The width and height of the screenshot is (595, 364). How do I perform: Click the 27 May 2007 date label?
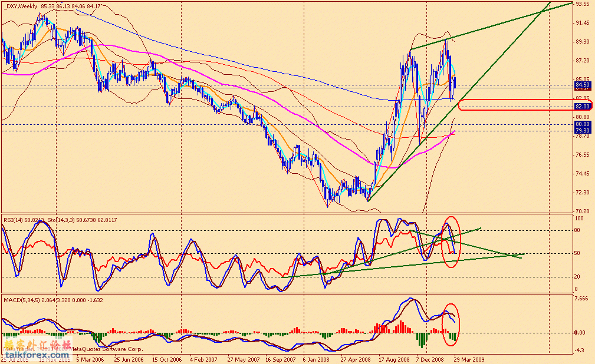click(x=243, y=359)
